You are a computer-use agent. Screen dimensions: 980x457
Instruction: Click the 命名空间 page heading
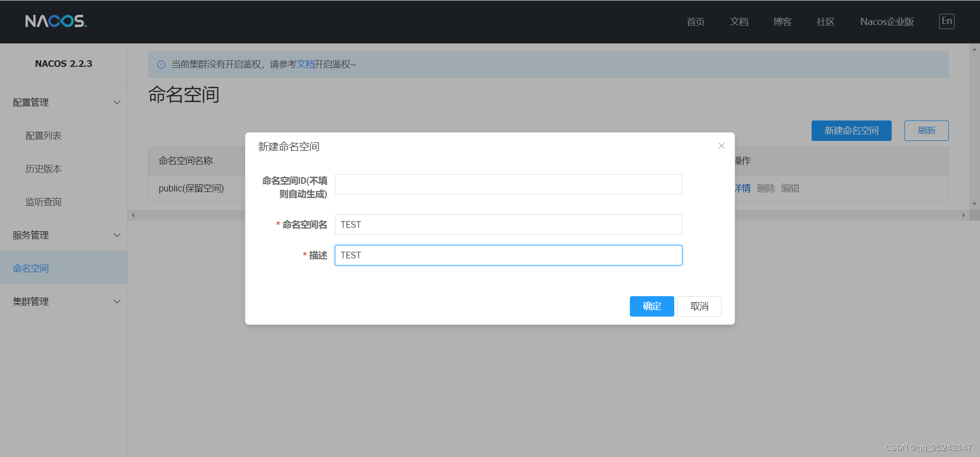(184, 95)
